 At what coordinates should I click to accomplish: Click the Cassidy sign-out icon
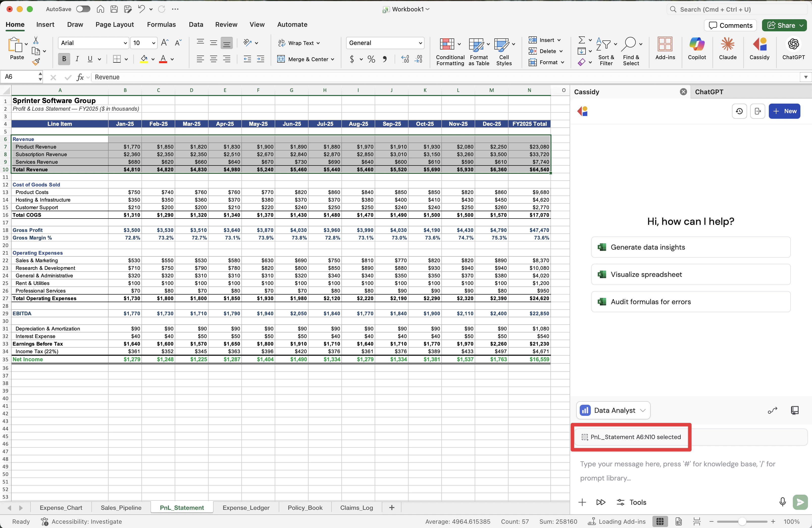pyautogui.click(x=757, y=111)
